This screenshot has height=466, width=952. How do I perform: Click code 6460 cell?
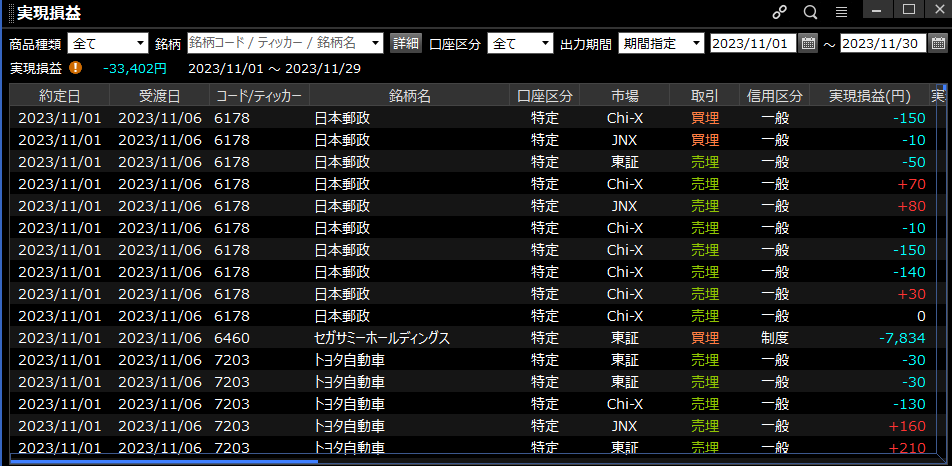[x=232, y=338]
